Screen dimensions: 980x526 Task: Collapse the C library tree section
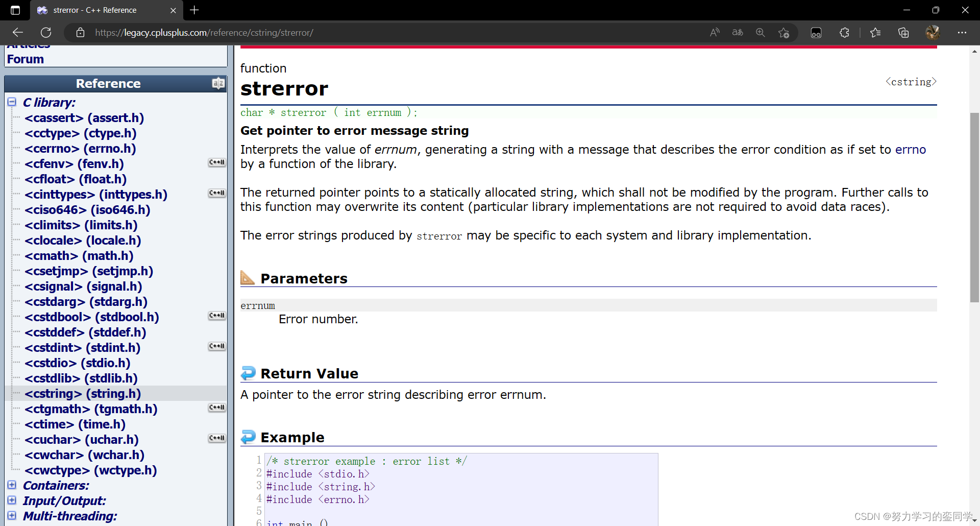pos(12,102)
